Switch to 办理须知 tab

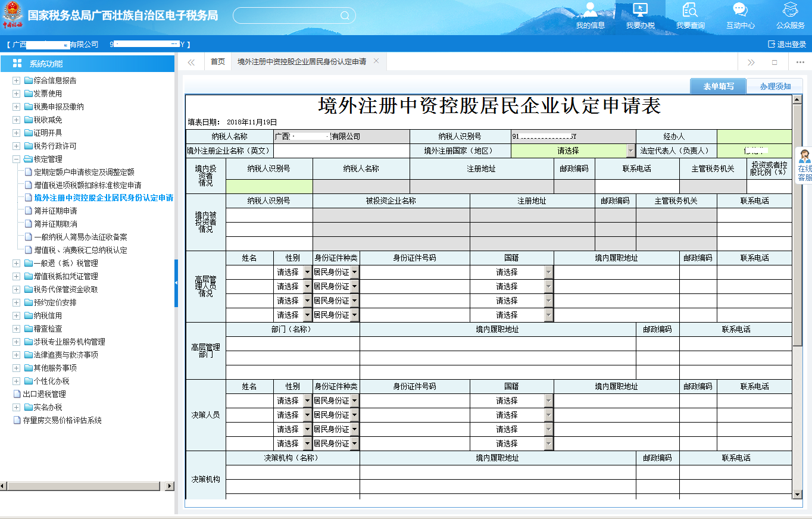775,86
